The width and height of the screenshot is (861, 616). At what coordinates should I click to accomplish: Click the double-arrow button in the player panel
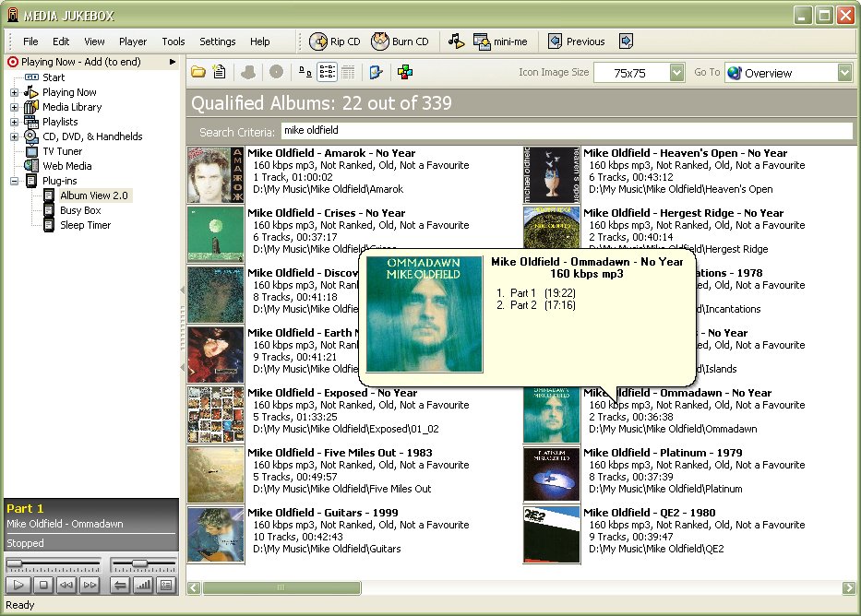coord(119,586)
